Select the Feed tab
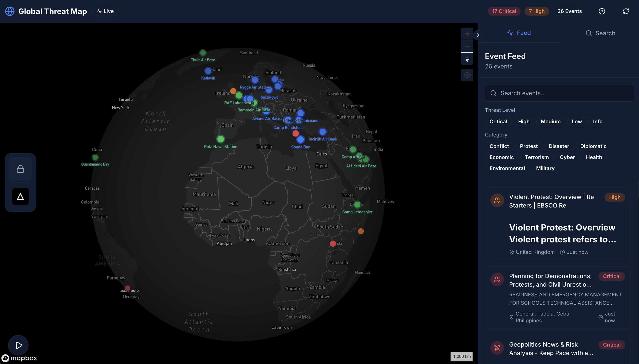This screenshot has width=639, height=364. (x=519, y=33)
